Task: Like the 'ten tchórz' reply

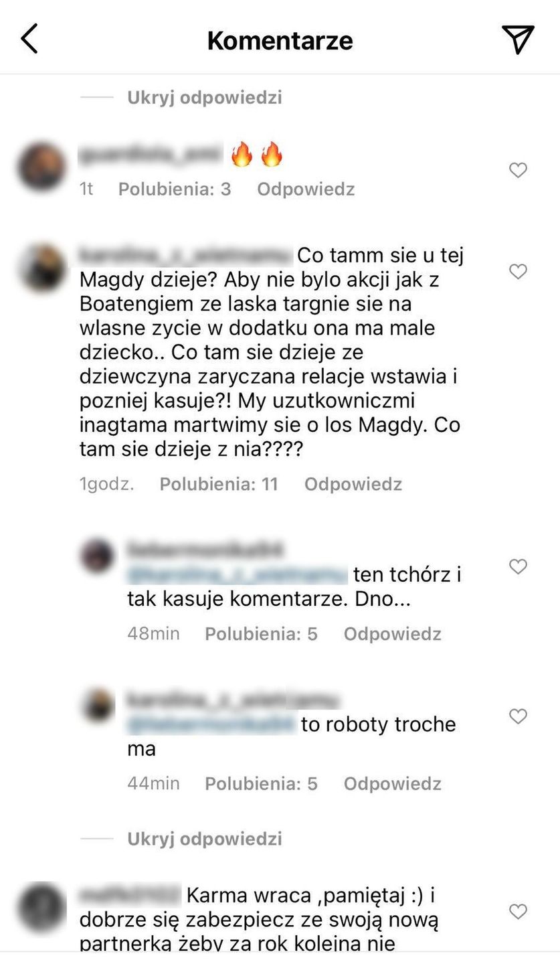Action: (518, 566)
